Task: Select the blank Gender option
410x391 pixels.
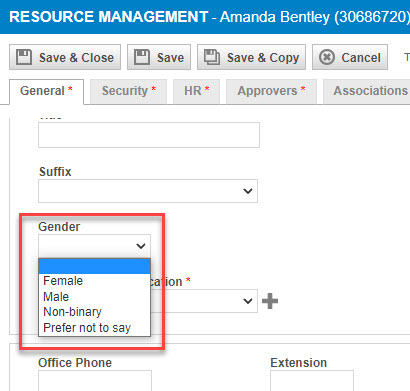Action: point(94,266)
